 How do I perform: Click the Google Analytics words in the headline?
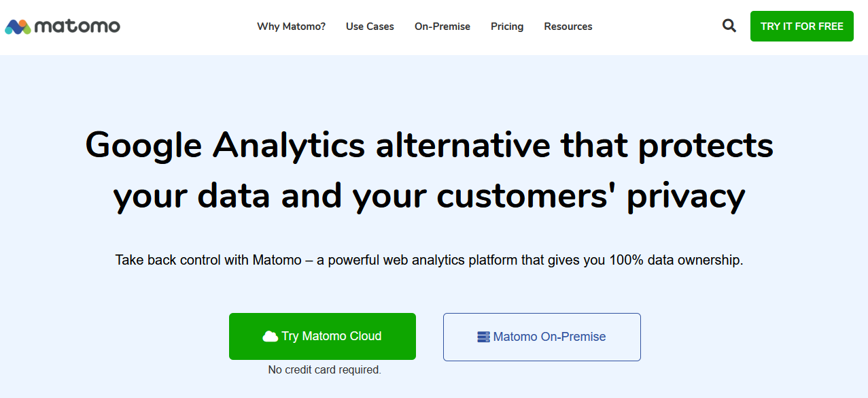click(x=225, y=146)
